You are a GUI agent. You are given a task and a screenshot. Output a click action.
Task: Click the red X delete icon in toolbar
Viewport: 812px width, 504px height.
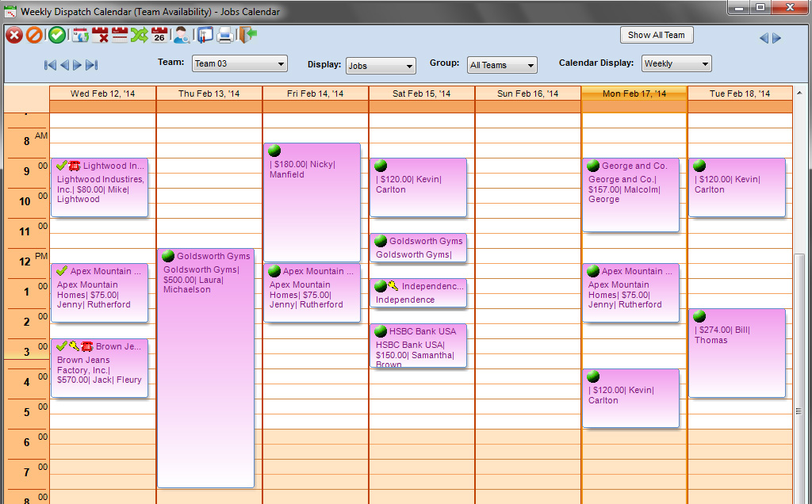tap(14, 35)
